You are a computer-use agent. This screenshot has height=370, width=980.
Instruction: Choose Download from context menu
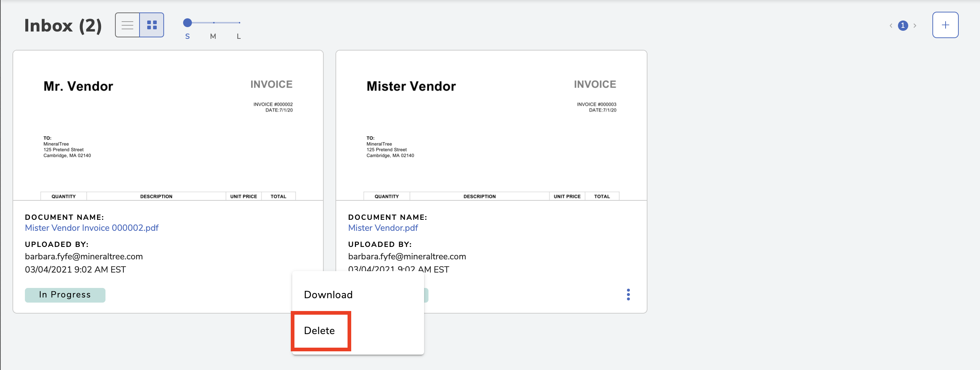pyautogui.click(x=358, y=295)
